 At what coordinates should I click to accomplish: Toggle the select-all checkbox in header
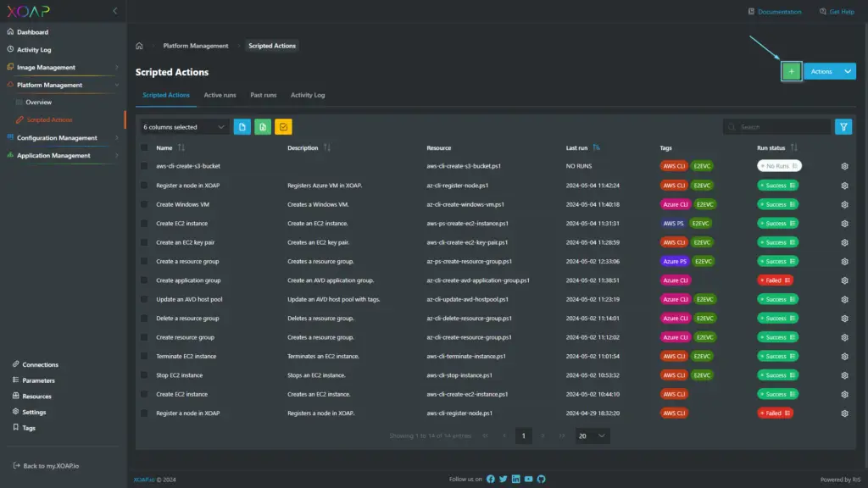coord(144,147)
